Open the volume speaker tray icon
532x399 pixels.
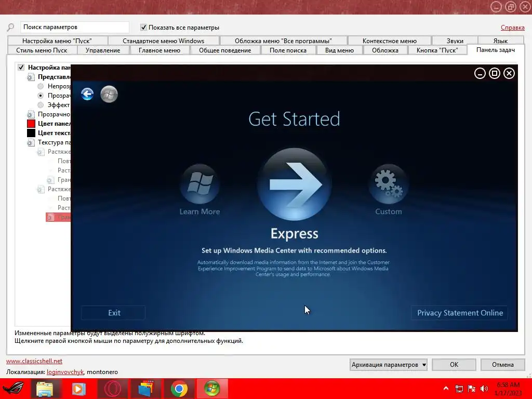(x=484, y=389)
